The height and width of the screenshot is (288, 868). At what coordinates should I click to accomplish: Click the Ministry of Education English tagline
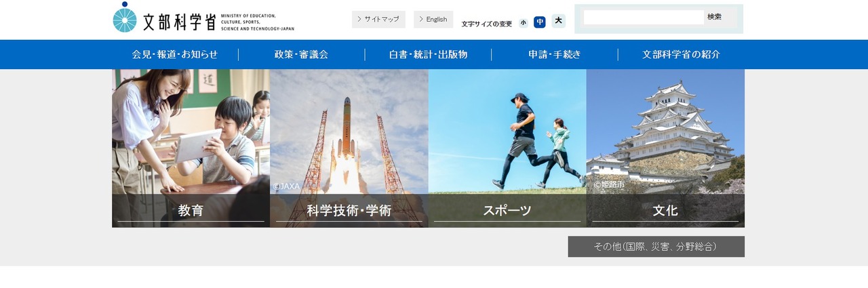point(258,22)
